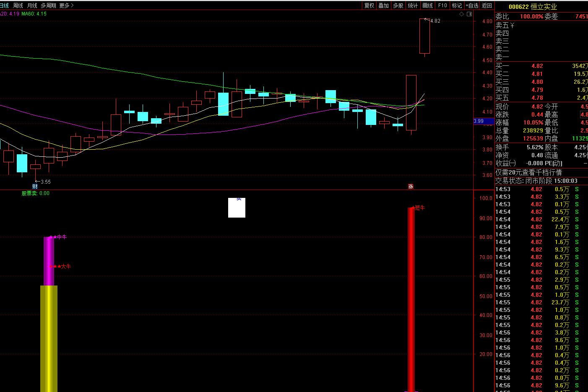This screenshot has width=588, height=392.
Task: Open the 仅需20元查看千档行情 link
Action: coord(528,172)
